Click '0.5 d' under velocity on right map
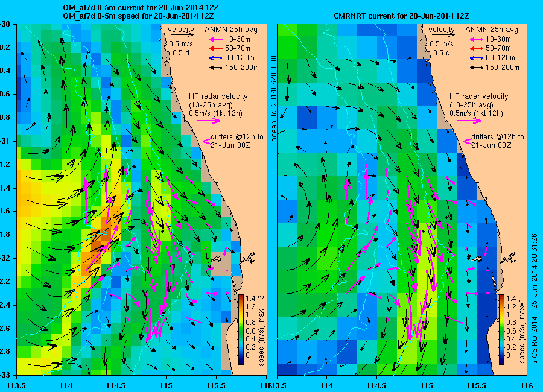This screenshot has height=392, width=543. click(441, 53)
